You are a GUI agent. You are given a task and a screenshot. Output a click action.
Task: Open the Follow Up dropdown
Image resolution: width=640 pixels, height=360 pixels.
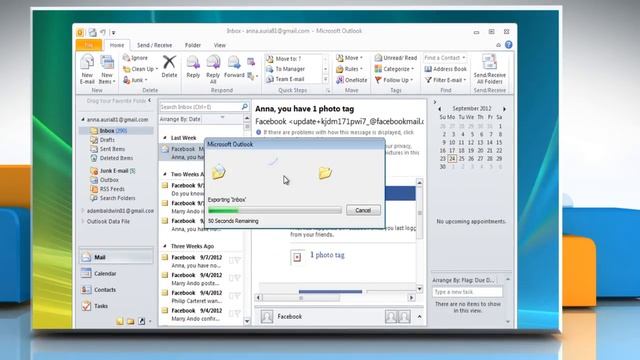(394, 80)
